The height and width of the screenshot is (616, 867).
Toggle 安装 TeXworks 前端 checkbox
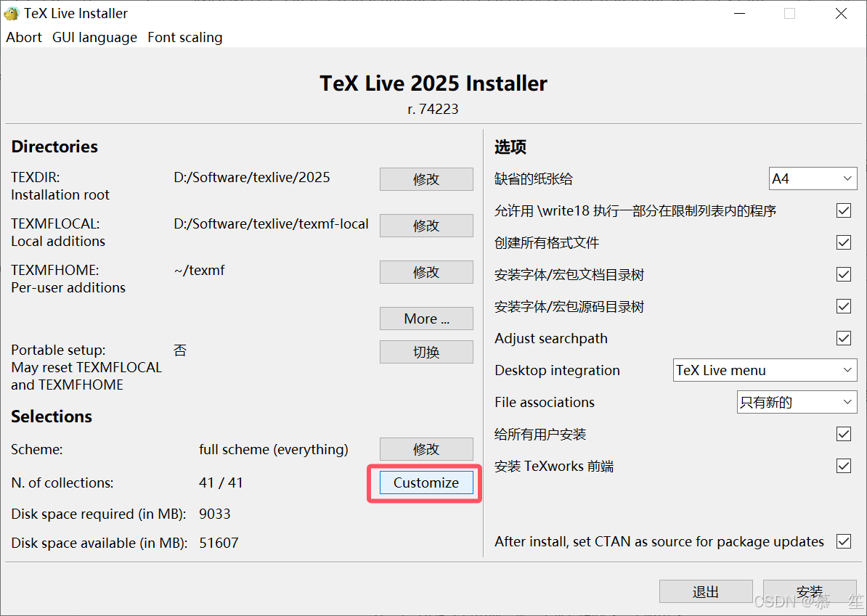[x=843, y=467]
